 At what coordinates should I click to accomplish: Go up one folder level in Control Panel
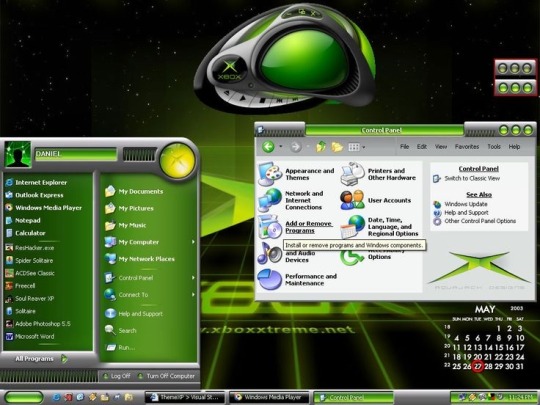point(321,147)
